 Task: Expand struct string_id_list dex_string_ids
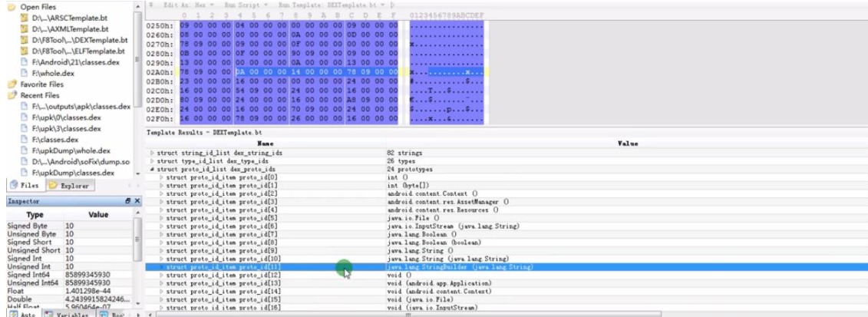point(152,152)
